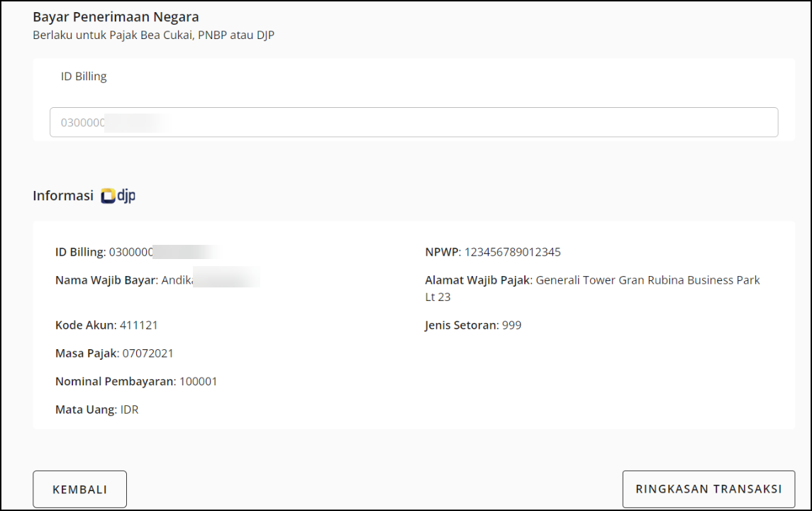Click the KEMBALI button
This screenshot has height=511, width=812.
[79, 489]
